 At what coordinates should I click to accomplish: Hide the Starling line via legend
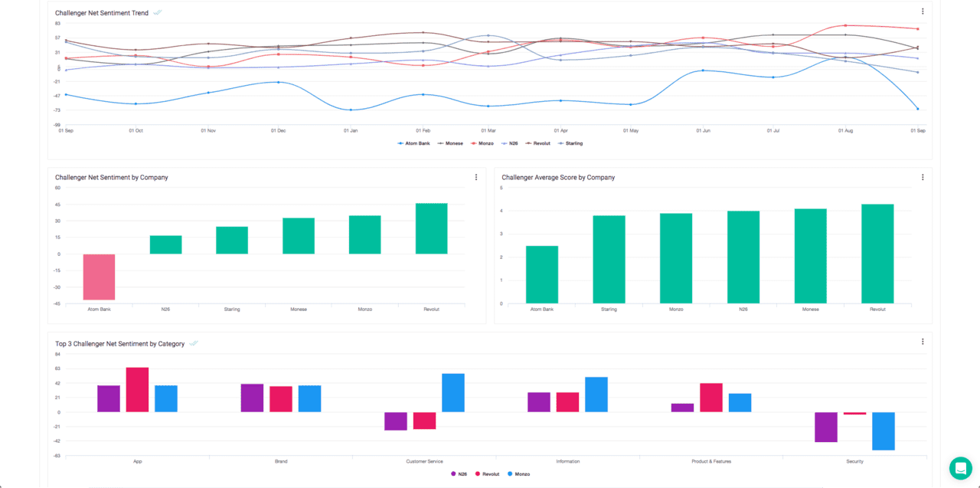click(570, 143)
